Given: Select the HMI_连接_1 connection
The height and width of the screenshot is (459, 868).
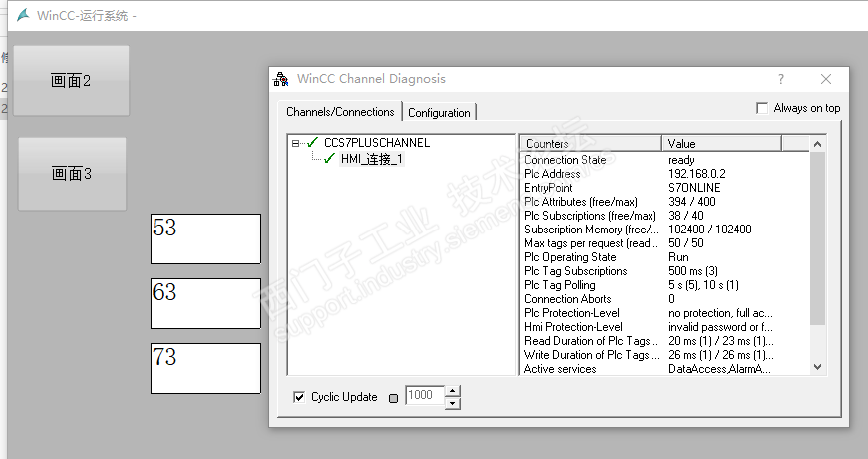Looking at the screenshot, I should tap(372, 159).
